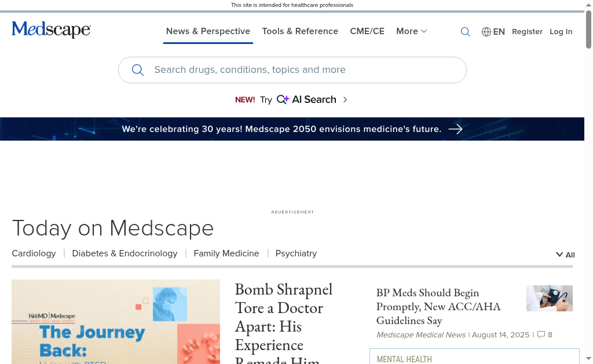Screen dimensions: 593x364
Task: Open the Bomb Shrapnel Tore a Doctor article
Action: [x=284, y=322]
